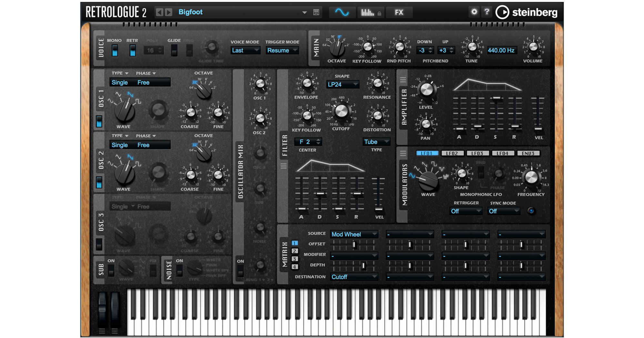
Task: Click the Filter envelope menu lines icon
Action: pos(284,166)
